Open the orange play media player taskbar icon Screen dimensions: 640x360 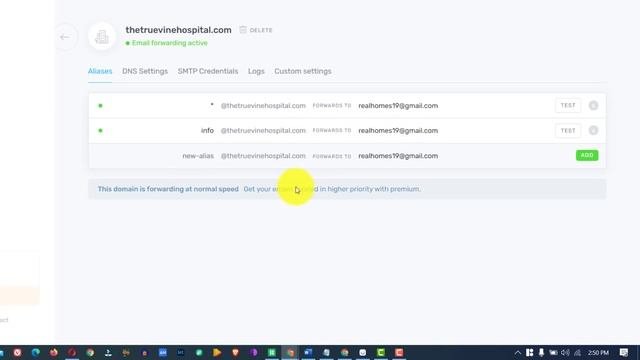pyautogui.click(x=217, y=352)
